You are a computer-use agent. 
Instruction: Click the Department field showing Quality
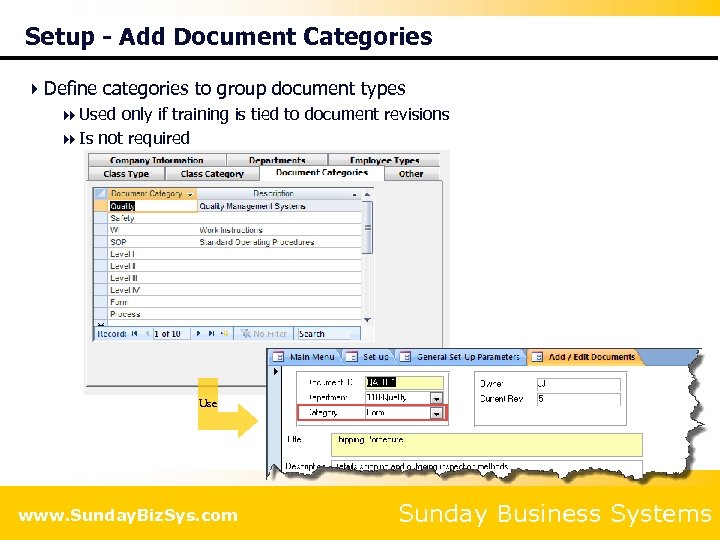click(398, 398)
